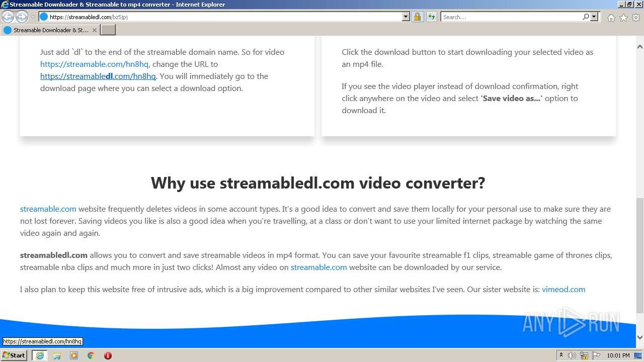Launch Chrome from the taskbar
This screenshot has width=644, height=362.
pyautogui.click(x=91, y=355)
